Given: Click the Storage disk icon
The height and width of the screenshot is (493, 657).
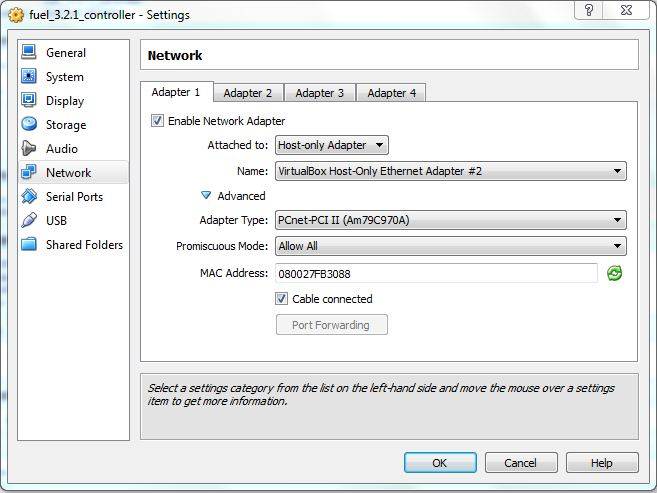Looking at the screenshot, I should click(29, 124).
